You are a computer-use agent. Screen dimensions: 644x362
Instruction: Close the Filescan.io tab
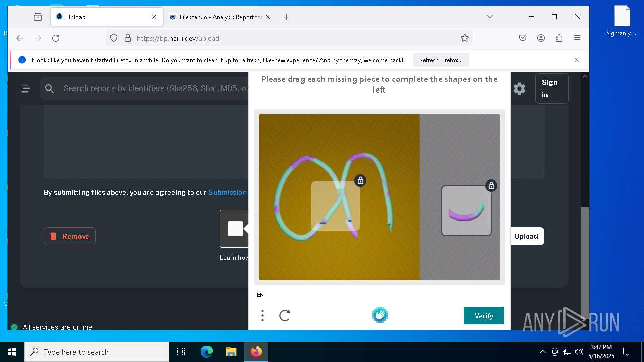pos(268,17)
